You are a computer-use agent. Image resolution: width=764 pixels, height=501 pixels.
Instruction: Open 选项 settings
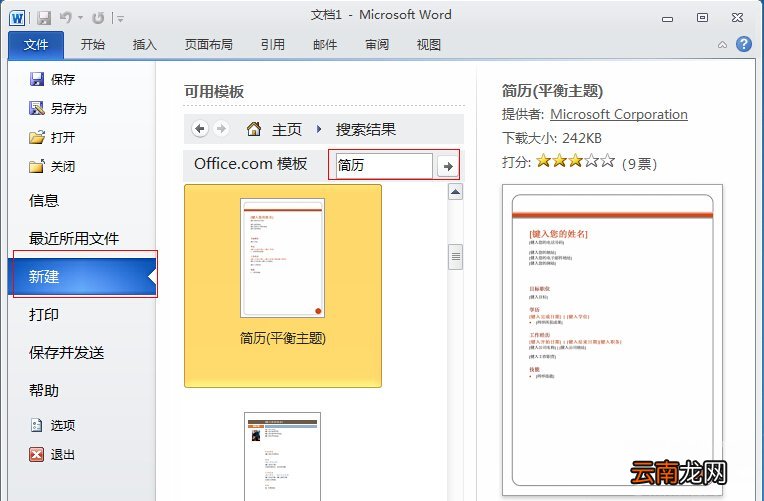[53, 425]
